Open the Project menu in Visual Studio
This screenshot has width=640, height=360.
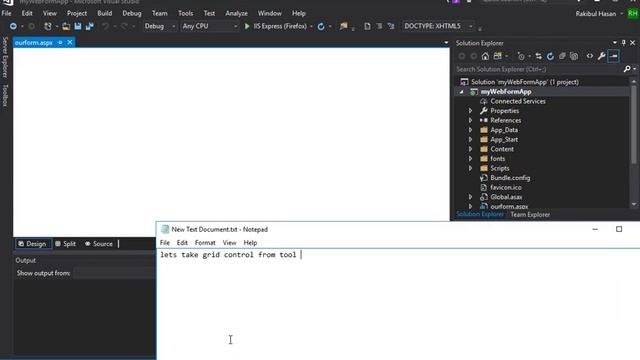(77, 13)
